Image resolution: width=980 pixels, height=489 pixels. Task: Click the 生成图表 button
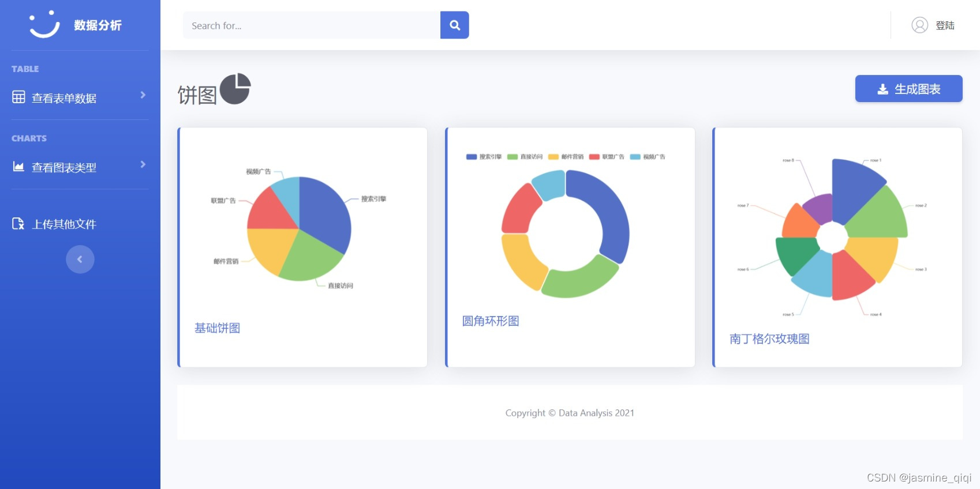tap(908, 89)
